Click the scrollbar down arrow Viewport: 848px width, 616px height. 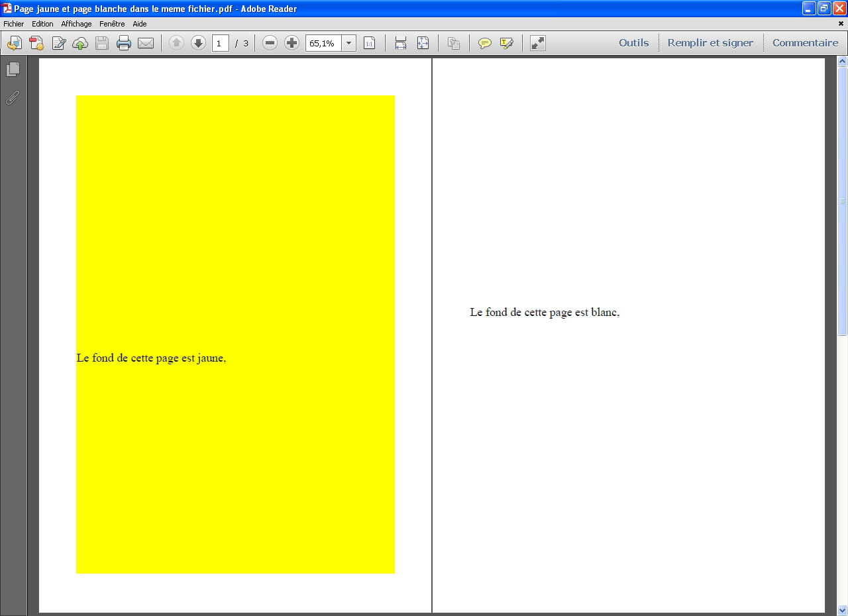pyautogui.click(x=843, y=610)
